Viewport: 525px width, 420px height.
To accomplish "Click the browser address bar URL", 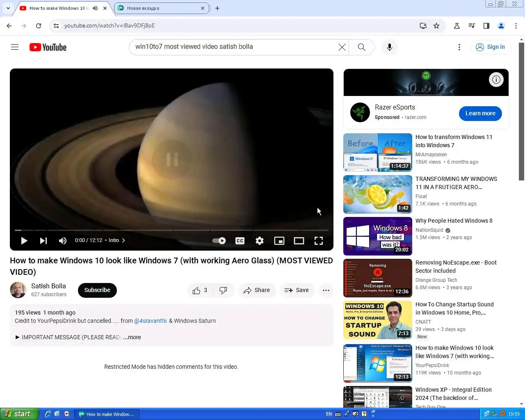I will click(x=110, y=25).
